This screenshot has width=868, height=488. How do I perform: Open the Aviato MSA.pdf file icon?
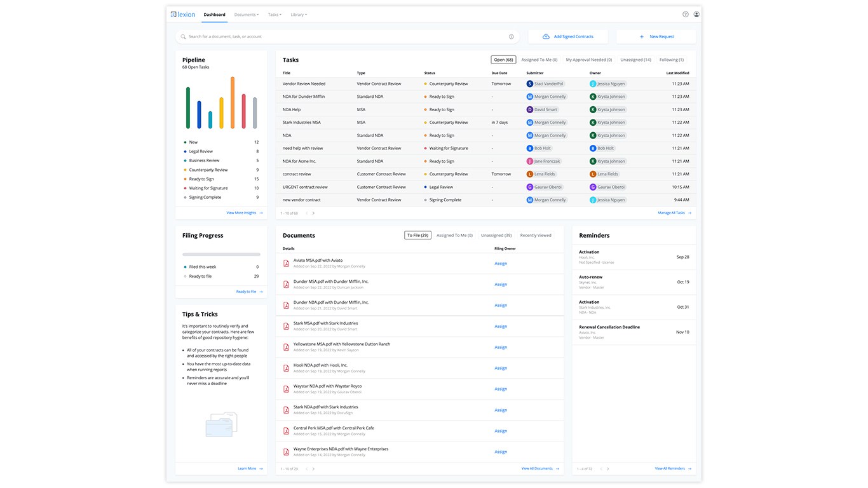(x=286, y=263)
